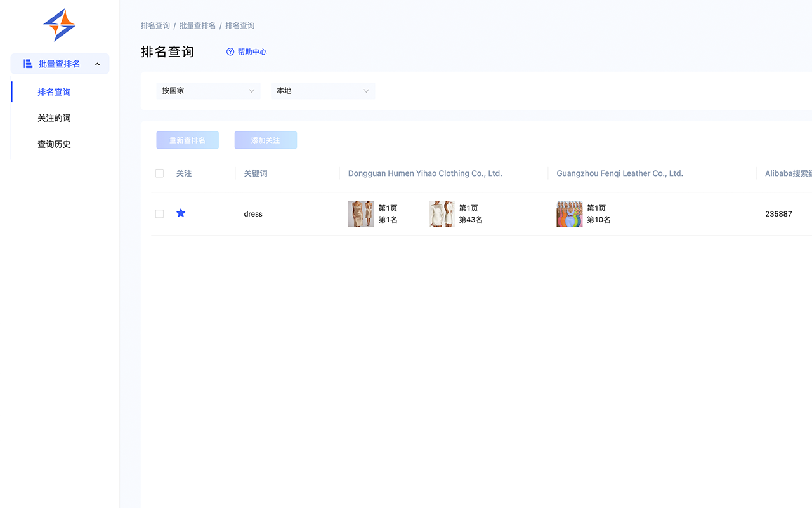Collapse 批量查排名 via its chevron arrow

pyautogui.click(x=97, y=63)
